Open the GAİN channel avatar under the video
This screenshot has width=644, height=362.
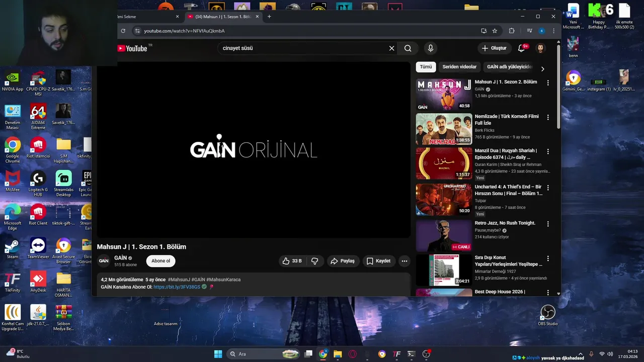104,261
